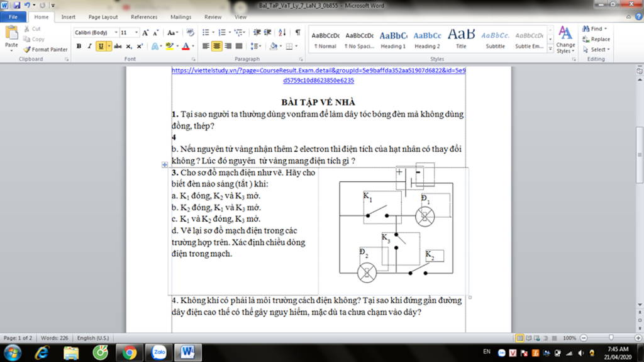
Task: Decrease paragraph indent
Action: tap(257, 33)
